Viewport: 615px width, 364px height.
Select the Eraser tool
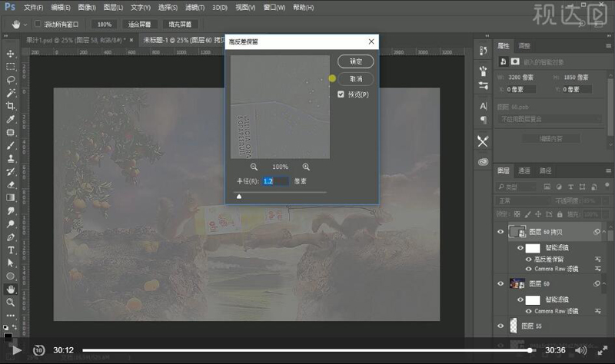point(11,184)
